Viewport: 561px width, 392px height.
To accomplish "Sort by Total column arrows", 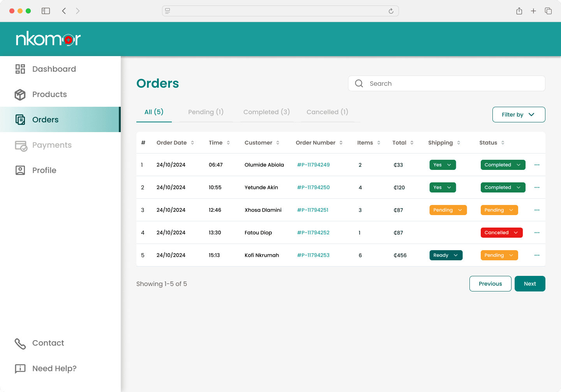I will pyautogui.click(x=412, y=143).
